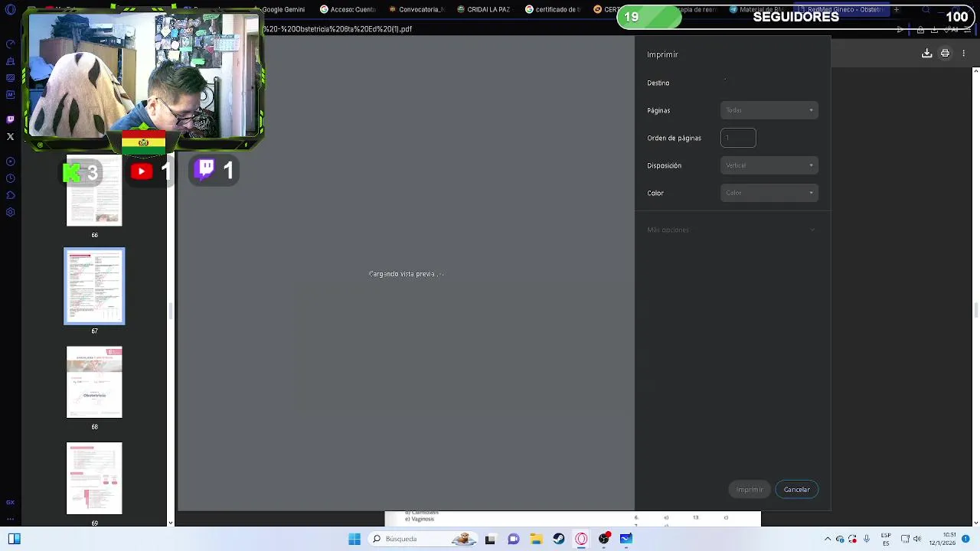Click the volume icon in the system tray

coord(916,539)
